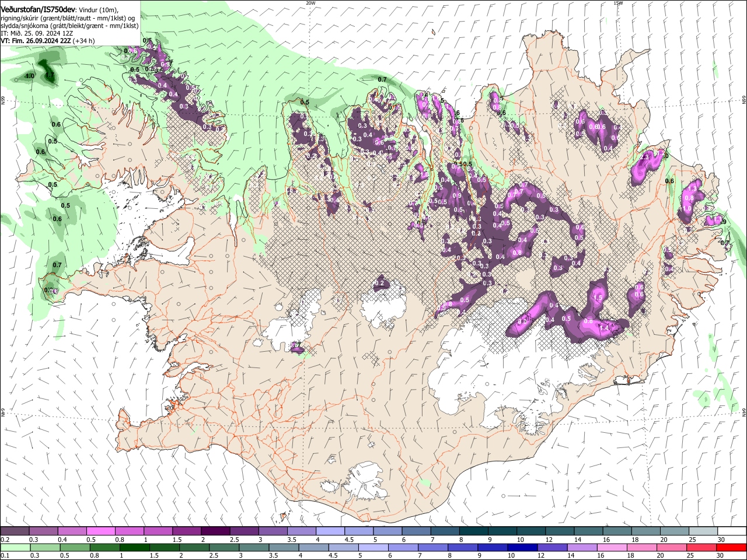
Task: Select the 'IT: Mið. 25. 09. 2024 12Z' line
Action: [x=37, y=33]
